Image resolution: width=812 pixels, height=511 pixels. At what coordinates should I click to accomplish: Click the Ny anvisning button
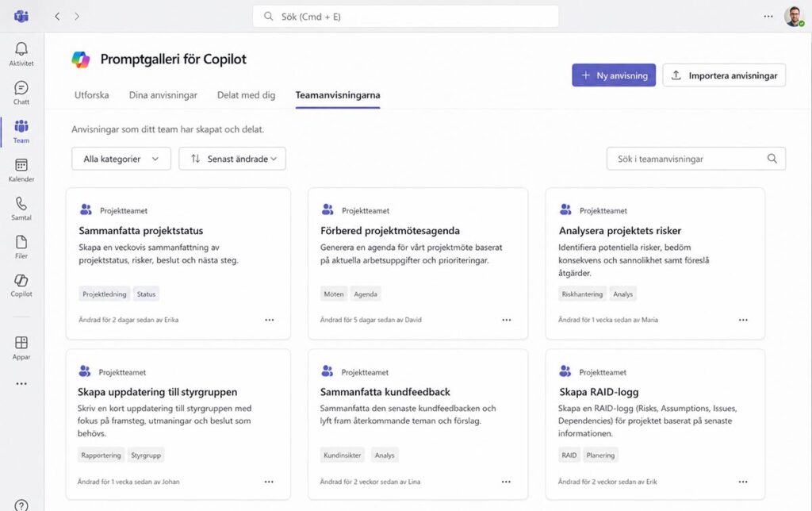(614, 75)
